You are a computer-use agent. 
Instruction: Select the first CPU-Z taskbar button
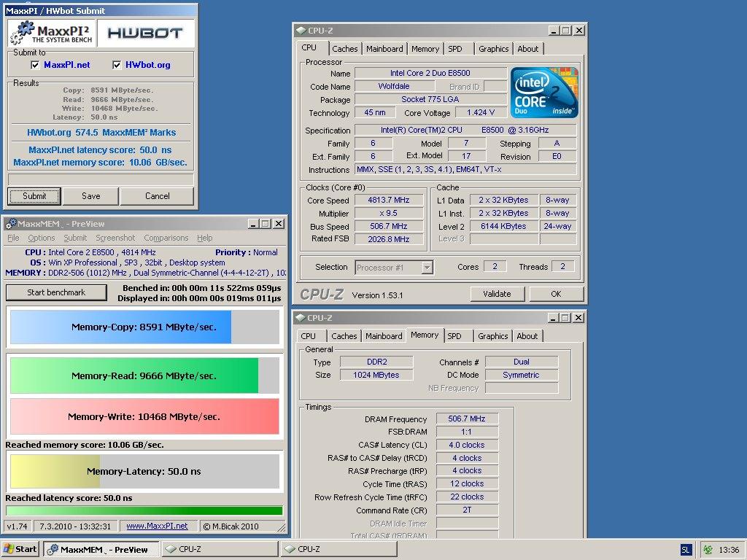[x=220, y=549]
